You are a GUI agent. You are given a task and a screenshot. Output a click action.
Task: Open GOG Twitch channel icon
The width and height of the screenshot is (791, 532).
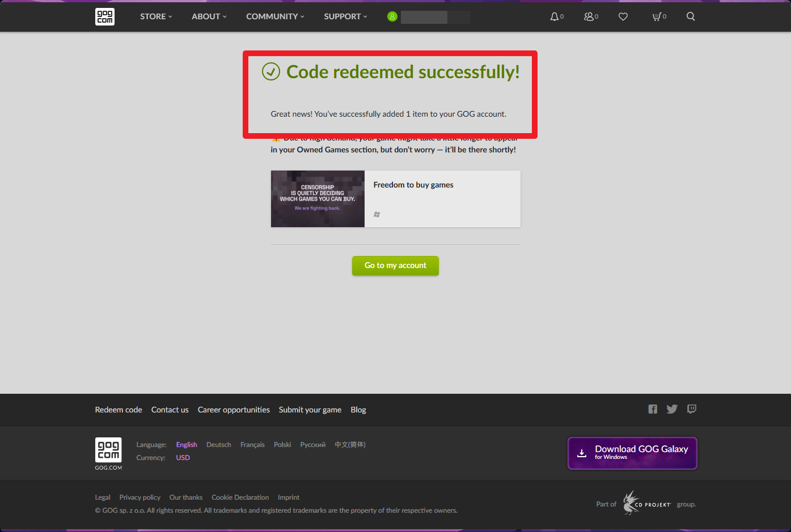click(692, 409)
